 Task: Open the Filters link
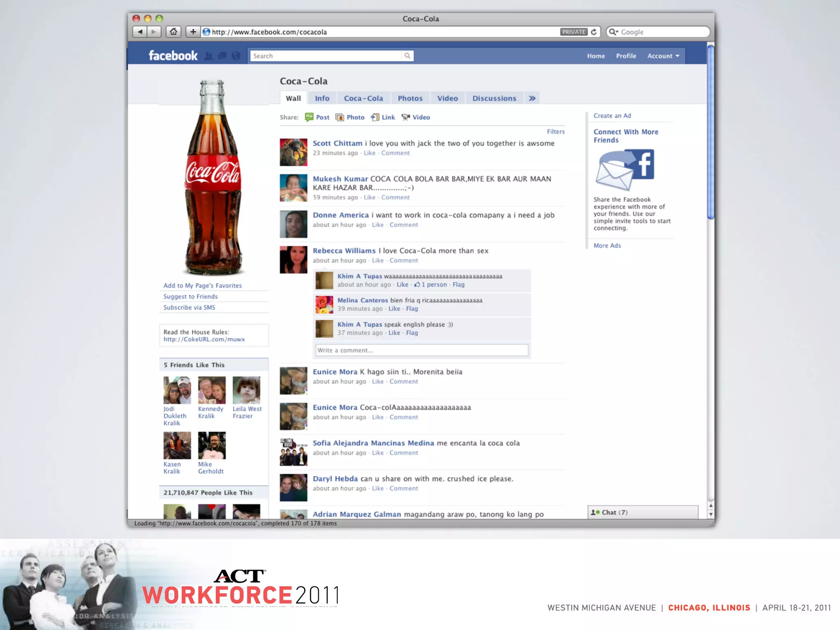coord(556,132)
